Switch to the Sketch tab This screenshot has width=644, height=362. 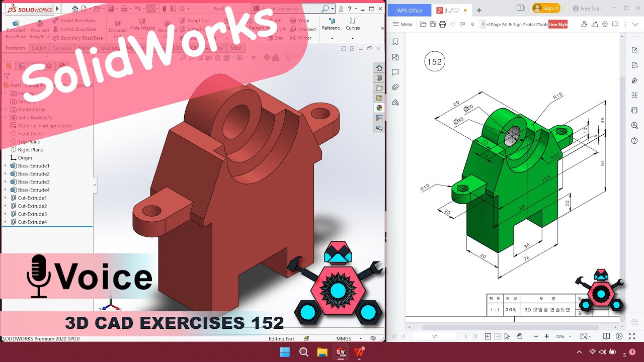tap(39, 48)
